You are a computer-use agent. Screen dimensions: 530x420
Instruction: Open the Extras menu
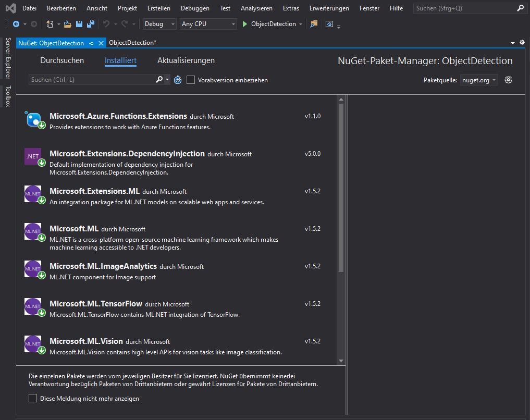[x=291, y=8]
